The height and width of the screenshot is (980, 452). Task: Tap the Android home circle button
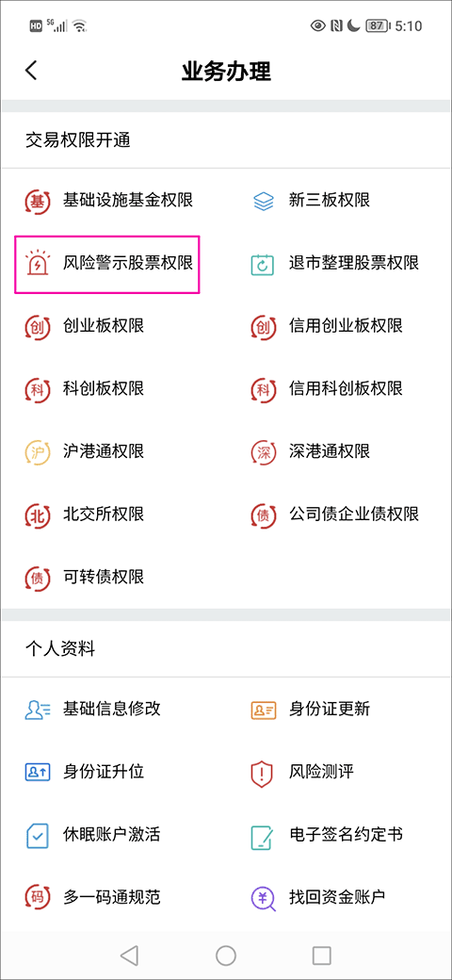click(x=226, y=955)
